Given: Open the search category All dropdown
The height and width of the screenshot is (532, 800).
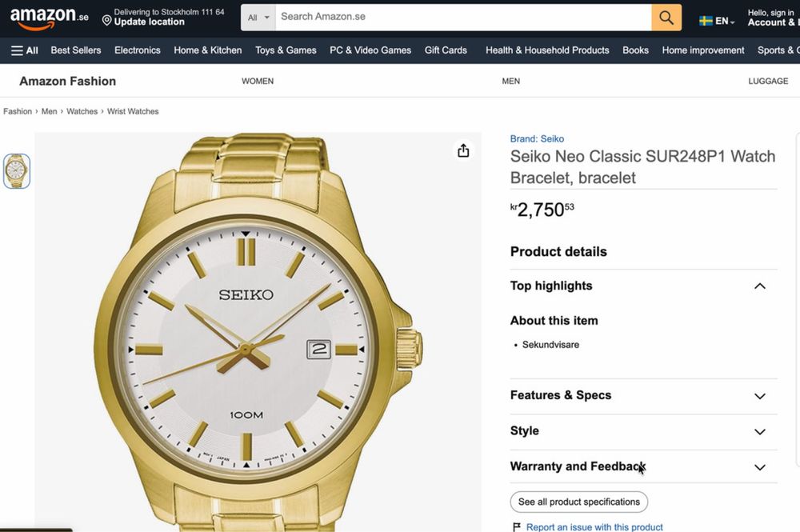Looking at the screenshot, I should 259,18.
